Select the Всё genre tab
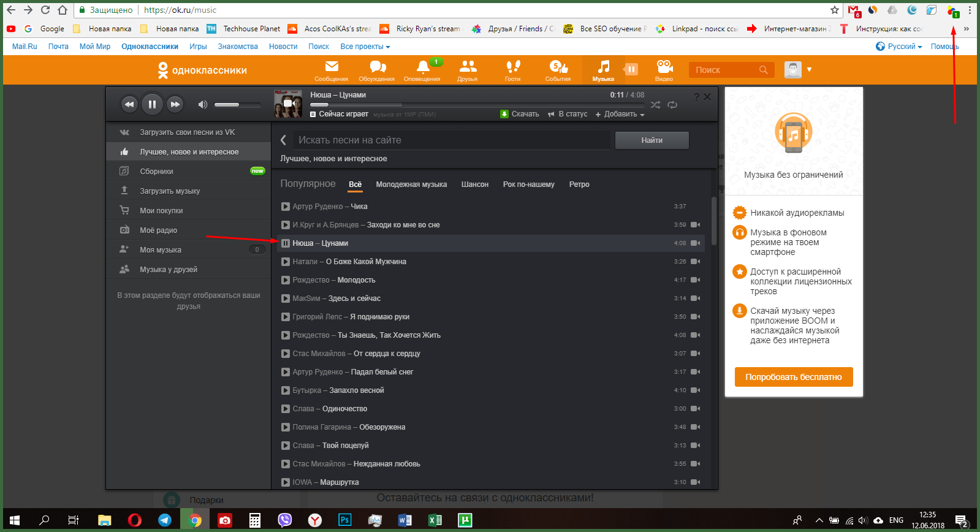This screenshot has height=532, width=980. click(x=355, y=184)
